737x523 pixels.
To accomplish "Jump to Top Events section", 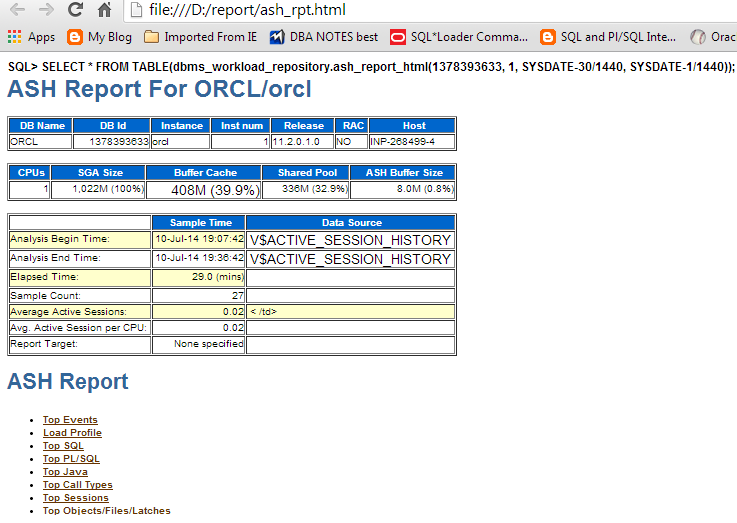I will pos(70,420).
